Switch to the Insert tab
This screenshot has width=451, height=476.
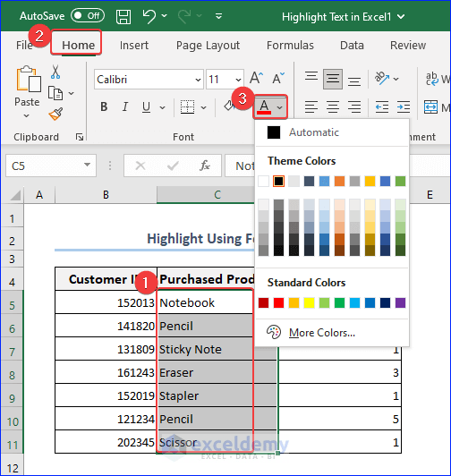click(x=134, y=46)
